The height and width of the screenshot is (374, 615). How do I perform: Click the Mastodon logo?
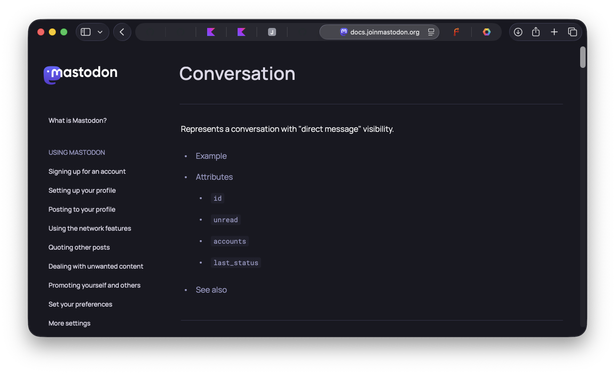click(x=80, y=74)
